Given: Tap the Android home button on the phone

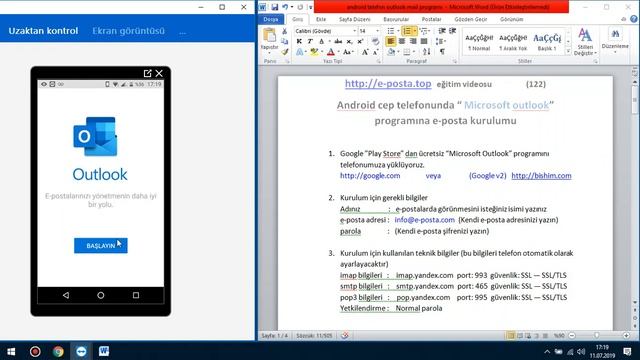Looking at the screenshot, I should pyautogui.click(x=101, y=295).
